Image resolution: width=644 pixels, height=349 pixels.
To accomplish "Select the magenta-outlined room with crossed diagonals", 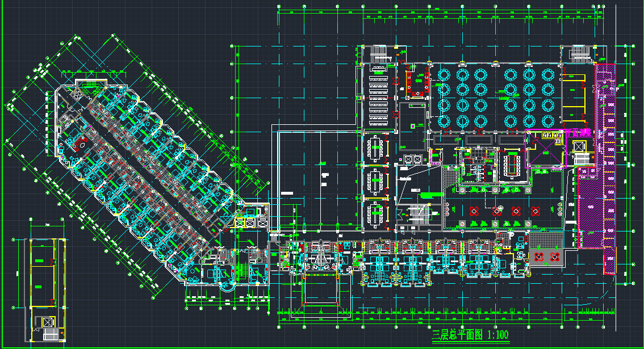I will pos(545,149).
